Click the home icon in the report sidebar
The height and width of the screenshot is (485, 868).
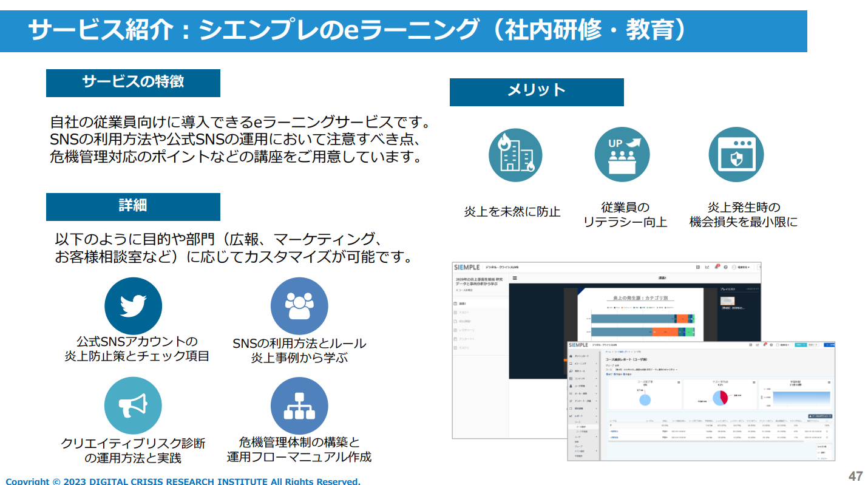(571, 356)
